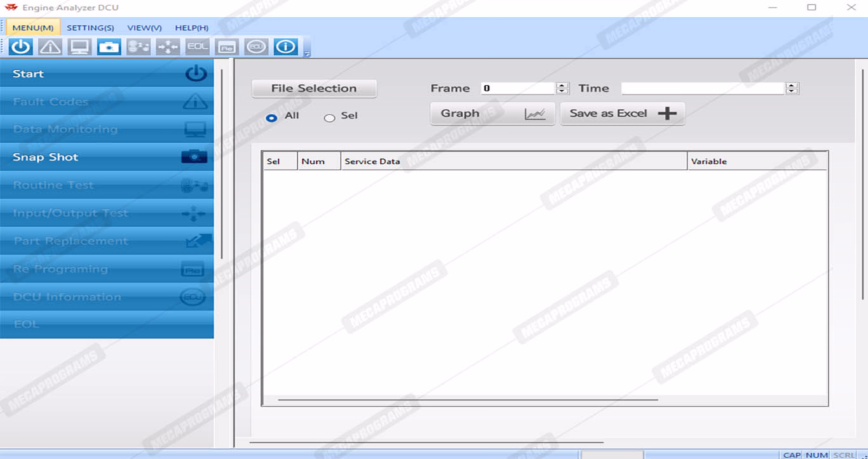Increase the Frame value with up arrow

562,86
